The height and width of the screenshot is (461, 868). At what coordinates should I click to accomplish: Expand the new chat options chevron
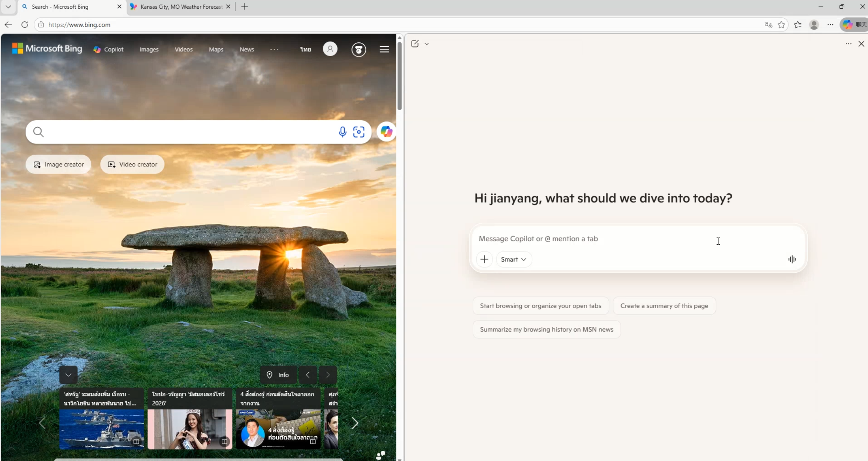click(x=427, y=44)
